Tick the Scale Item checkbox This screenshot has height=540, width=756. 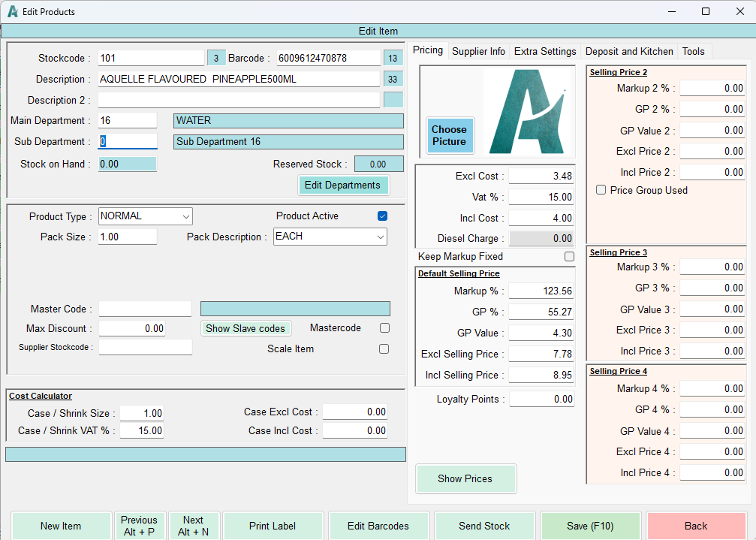pos(384,349)
